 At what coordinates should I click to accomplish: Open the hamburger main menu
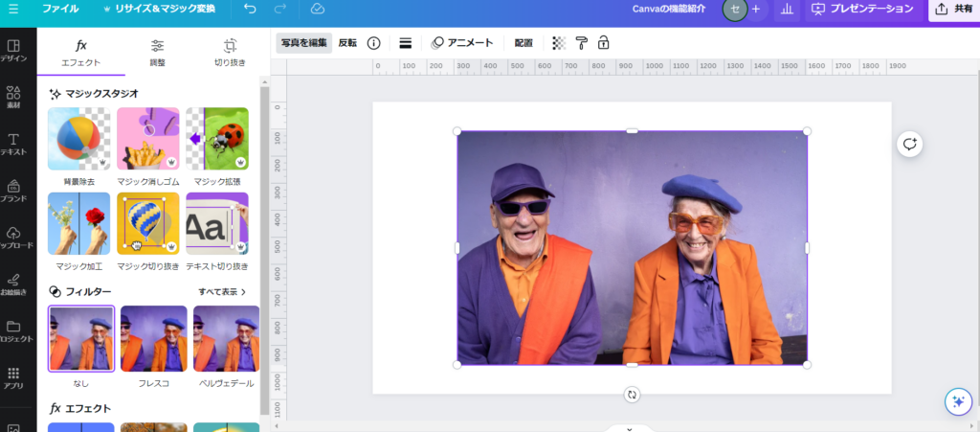pyautogui.click(x=13, y=9)
